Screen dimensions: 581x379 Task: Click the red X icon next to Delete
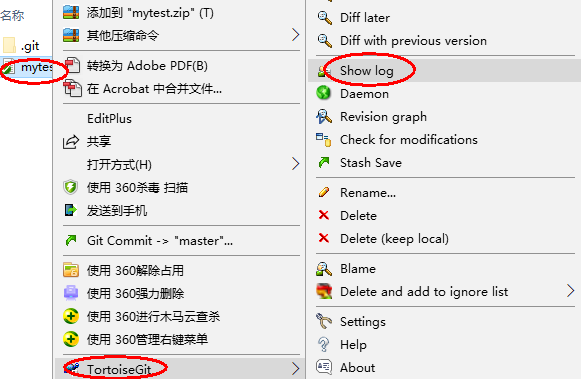click(324, 215)
